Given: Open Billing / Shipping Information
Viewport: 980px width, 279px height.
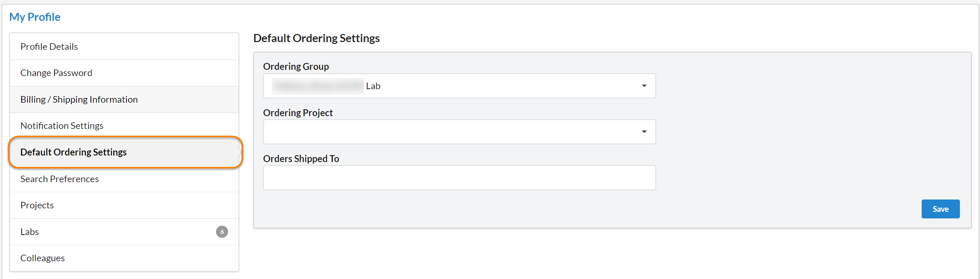Looking at the screenshot, I should pos(79,100).
